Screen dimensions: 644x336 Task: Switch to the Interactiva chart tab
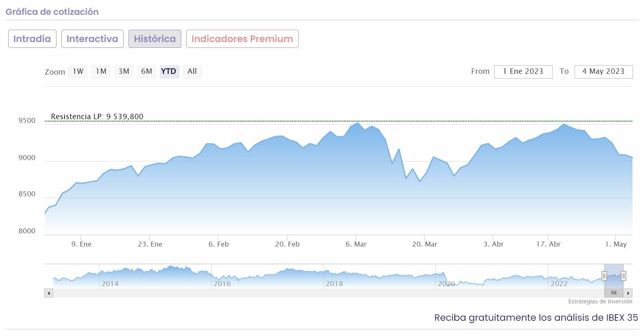92,39
